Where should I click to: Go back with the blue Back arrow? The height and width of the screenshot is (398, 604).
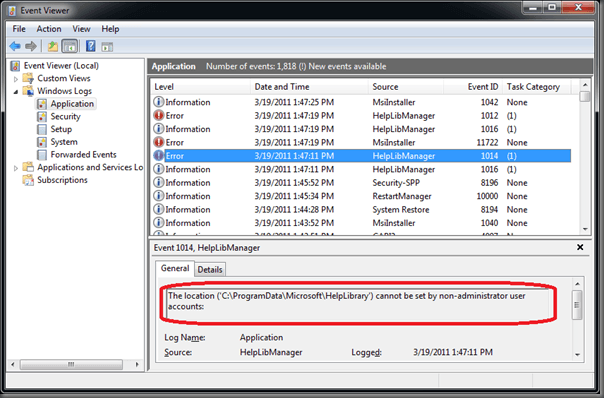[15, 47]
